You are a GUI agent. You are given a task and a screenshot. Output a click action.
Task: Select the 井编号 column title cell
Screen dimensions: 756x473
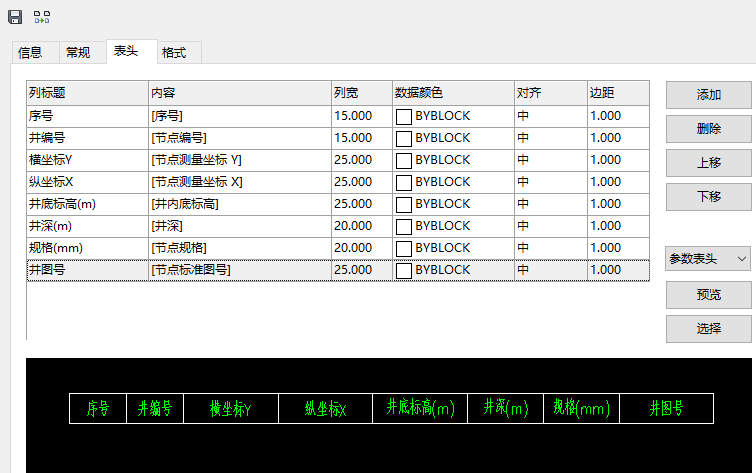tap(87, 138)
